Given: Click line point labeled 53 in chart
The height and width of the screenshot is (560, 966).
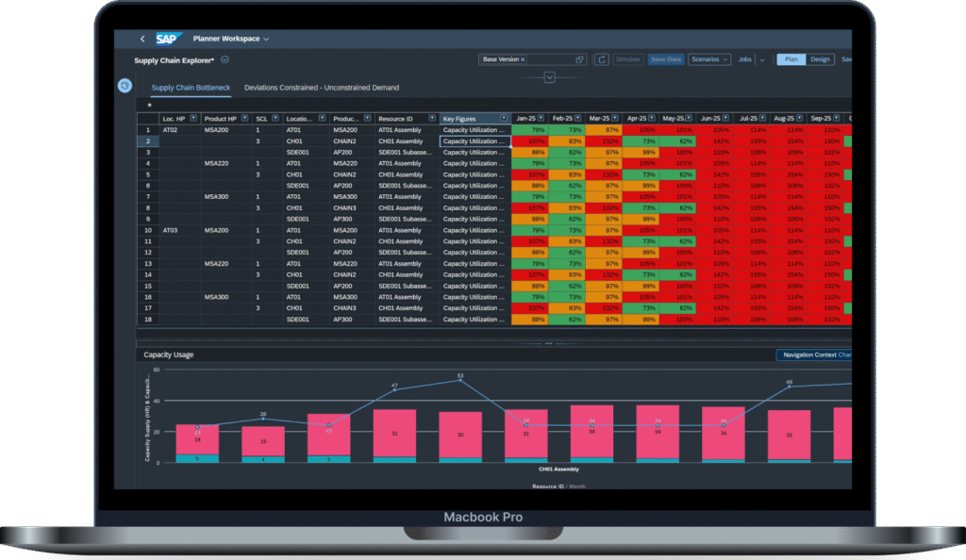Looking at the screenshot, I should [460, 380].
